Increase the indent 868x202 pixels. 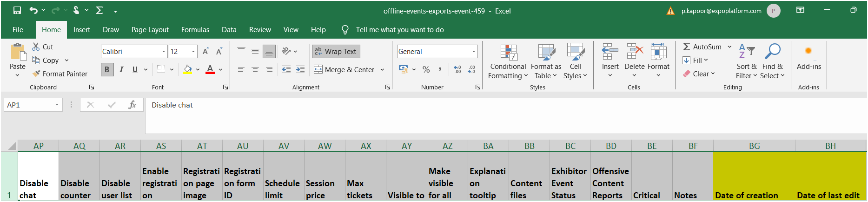click(x=300, y=69)
